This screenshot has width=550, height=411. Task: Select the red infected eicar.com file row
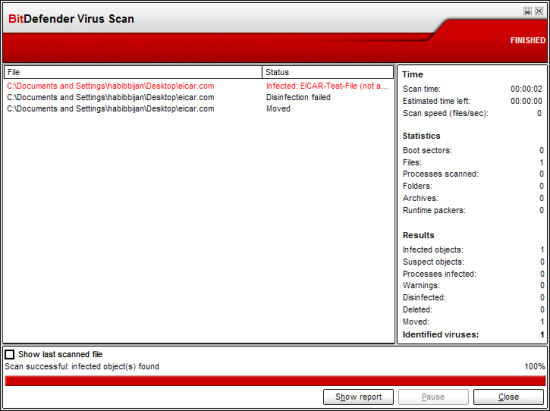click(x=198, y=86)
